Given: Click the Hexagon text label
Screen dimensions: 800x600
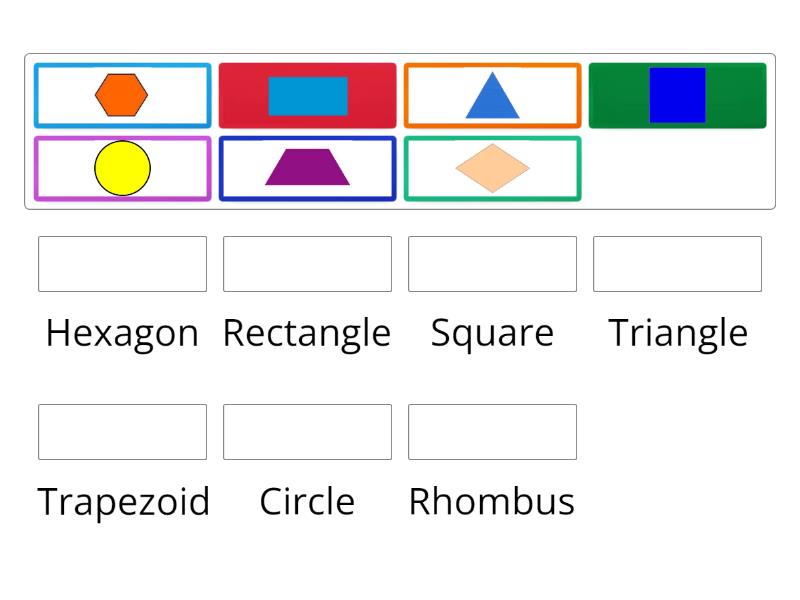Looking at the screenshot, I should click(122, 333).
